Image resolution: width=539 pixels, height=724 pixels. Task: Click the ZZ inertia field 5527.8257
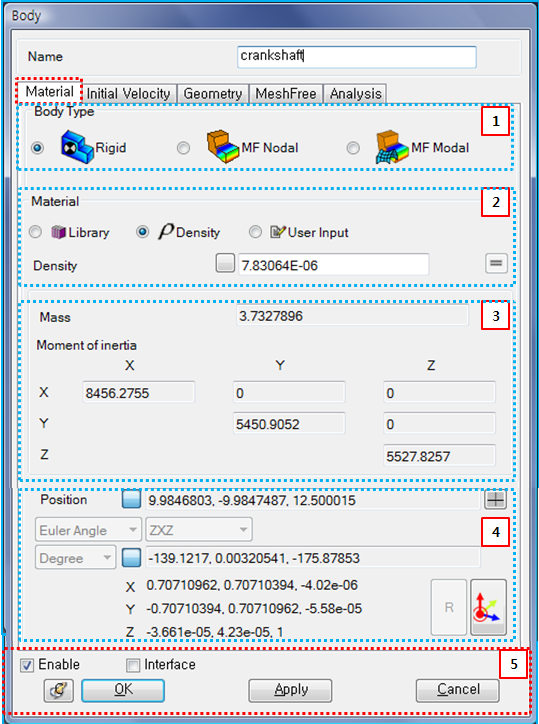pos(439,455)
